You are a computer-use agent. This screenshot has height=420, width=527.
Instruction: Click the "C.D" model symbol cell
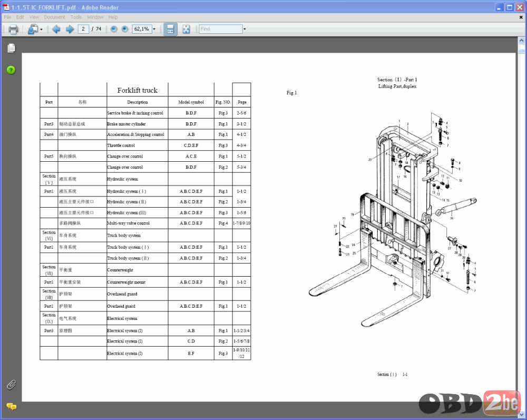[x=191, y=341]
